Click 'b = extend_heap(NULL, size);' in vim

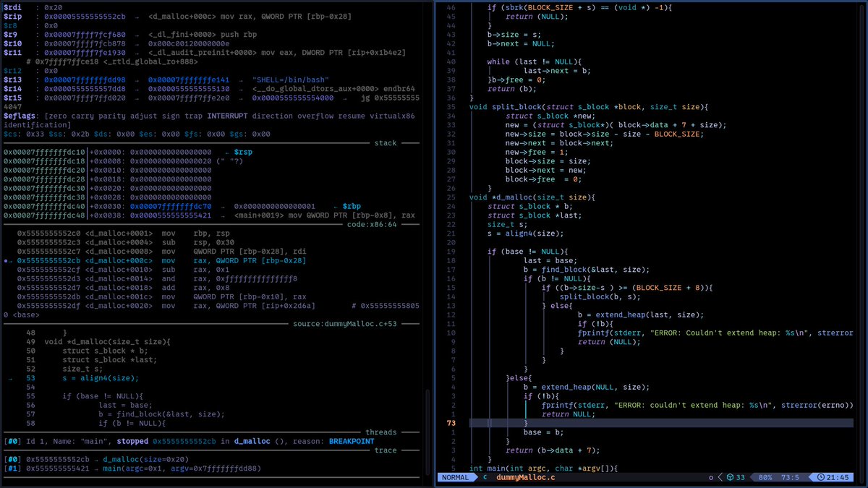click(x=587, y=387)
